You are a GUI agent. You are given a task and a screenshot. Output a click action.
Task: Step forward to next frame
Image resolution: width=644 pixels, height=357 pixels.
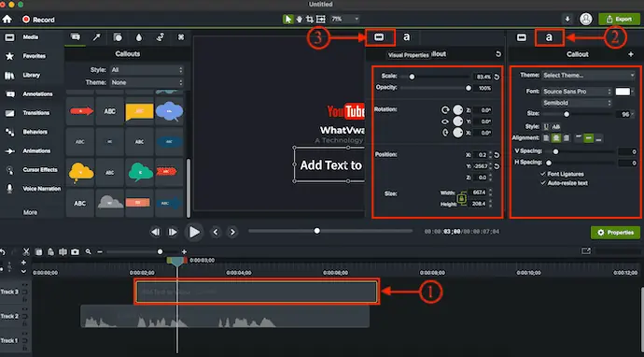coord(173,232)
